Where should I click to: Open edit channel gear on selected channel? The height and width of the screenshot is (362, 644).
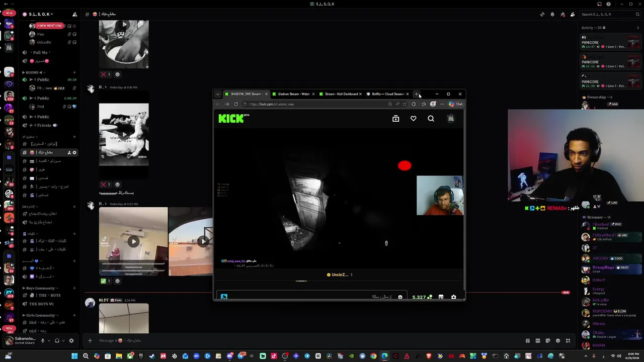click(x=74, y=152)
